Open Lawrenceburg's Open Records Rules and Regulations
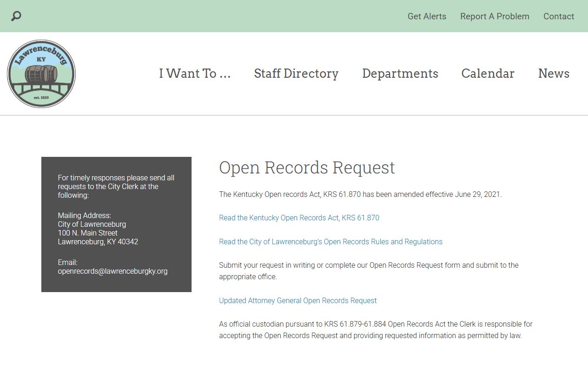 [331, 241]
